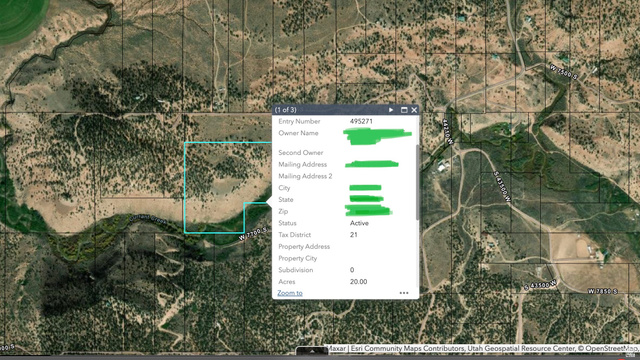This screenshot has width=640, height=360.
Task: Click the Maxar Esri attribution text
Action: [x=483, y=349]
